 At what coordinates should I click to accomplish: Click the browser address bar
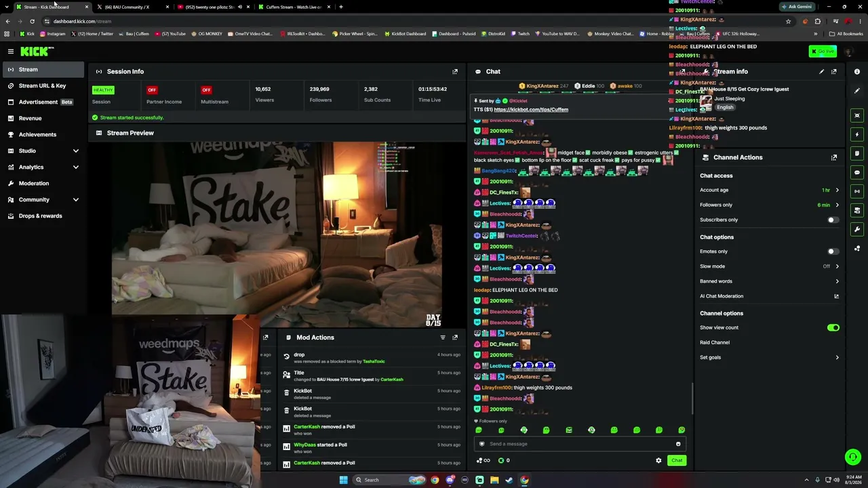(x=414, y=21)
